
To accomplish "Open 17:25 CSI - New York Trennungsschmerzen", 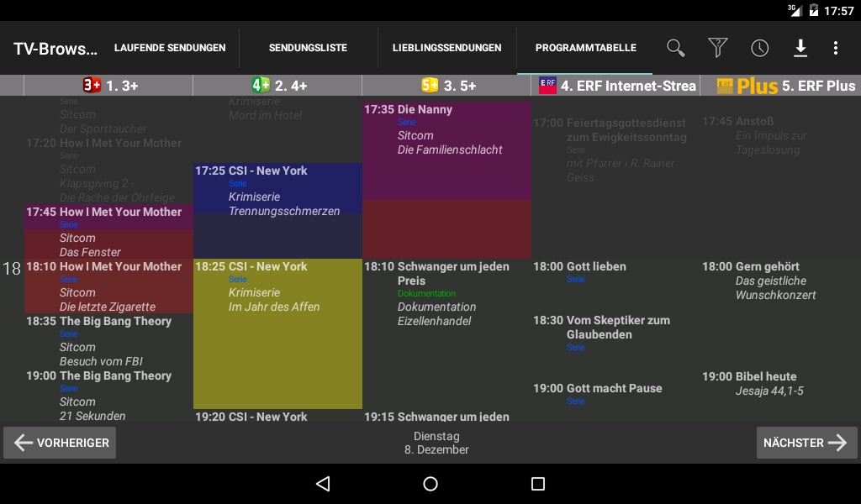I will [277, 211].
